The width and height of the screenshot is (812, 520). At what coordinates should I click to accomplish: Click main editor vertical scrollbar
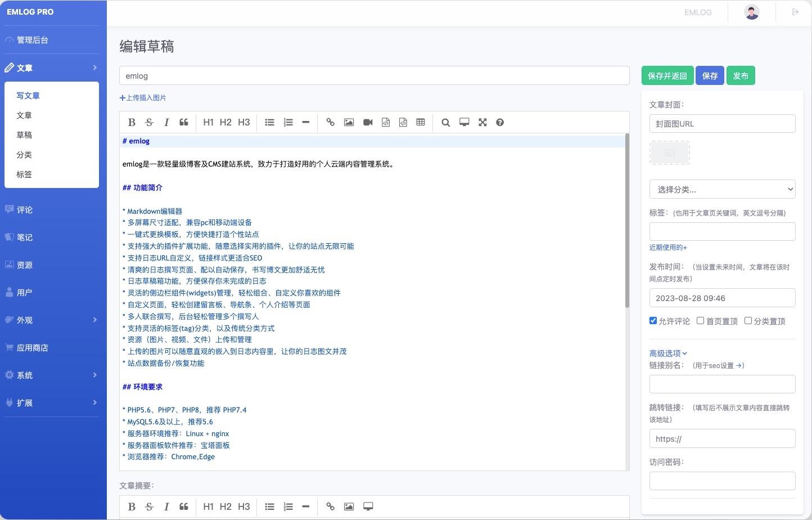(x=627, y=221)
